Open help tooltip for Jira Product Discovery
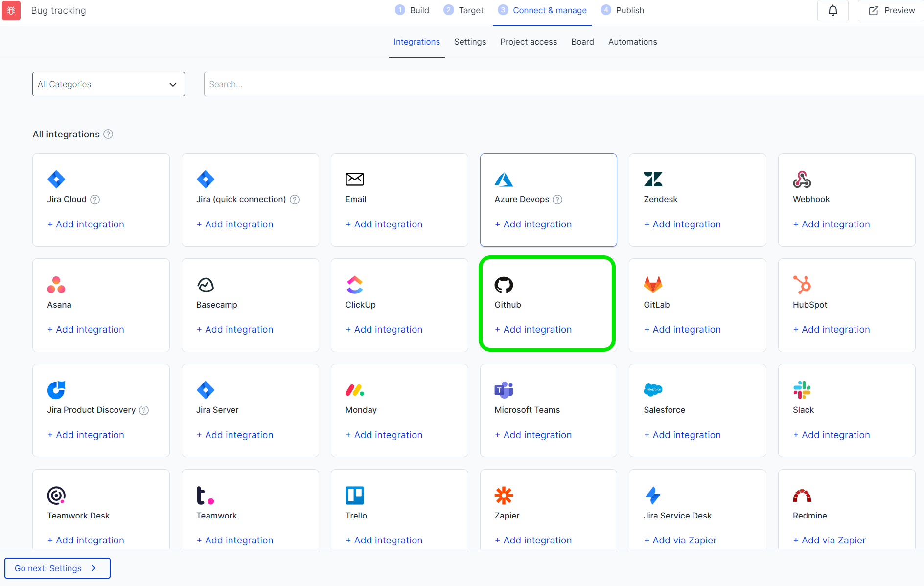The height and width of the screenshot is (586, 924). (144, 410)
